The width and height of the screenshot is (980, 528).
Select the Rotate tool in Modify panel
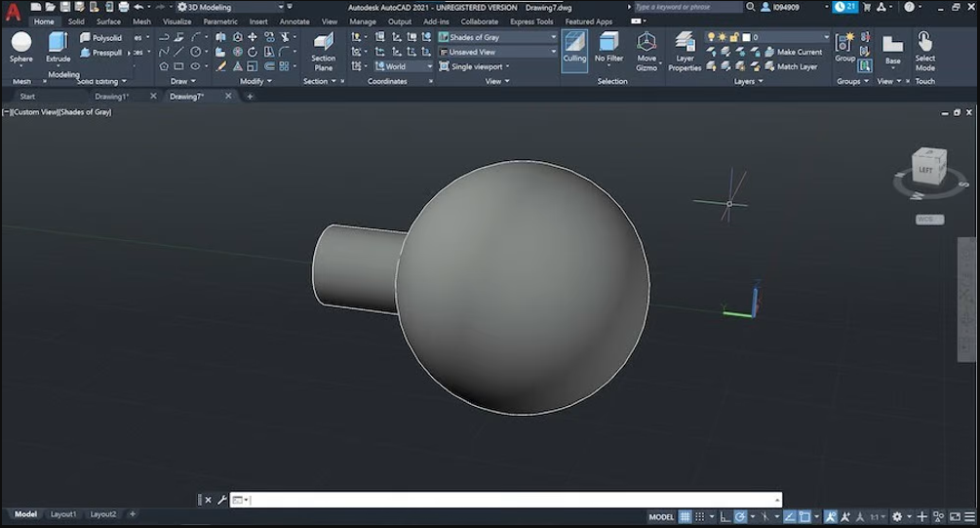coord(253,52)
